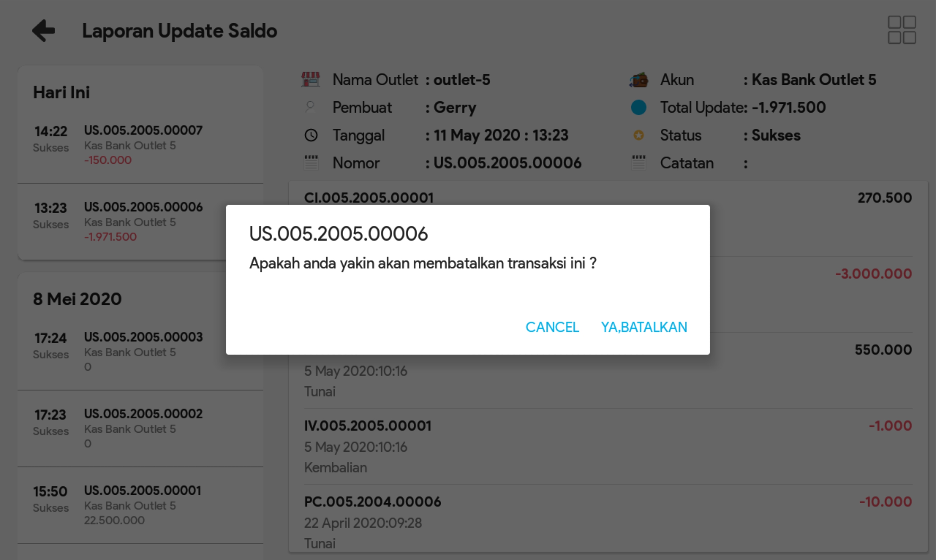The width and height of the screenshot is (936, 560).
Task: Click the wallet icon beside Akun
Action: (638, 80)
